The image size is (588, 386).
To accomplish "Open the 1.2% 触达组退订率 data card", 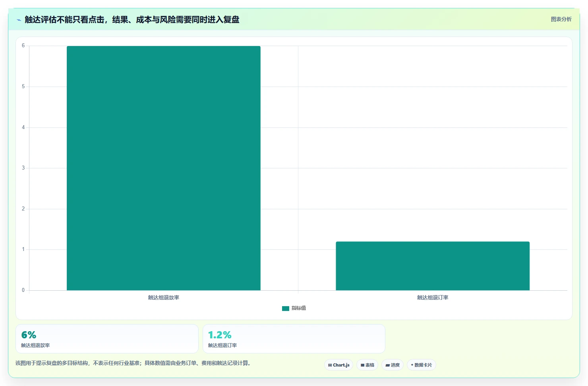I will tap(294, 339).
